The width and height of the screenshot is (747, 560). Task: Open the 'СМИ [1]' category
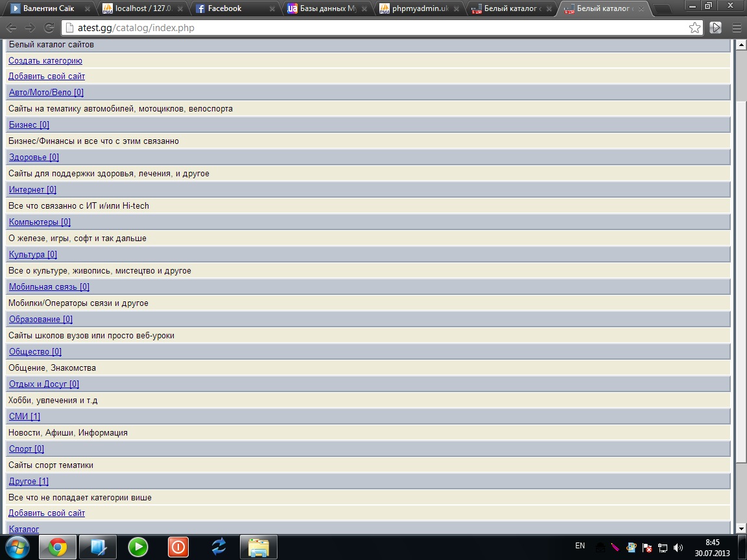pyautogui.click(x=25, y=417)
